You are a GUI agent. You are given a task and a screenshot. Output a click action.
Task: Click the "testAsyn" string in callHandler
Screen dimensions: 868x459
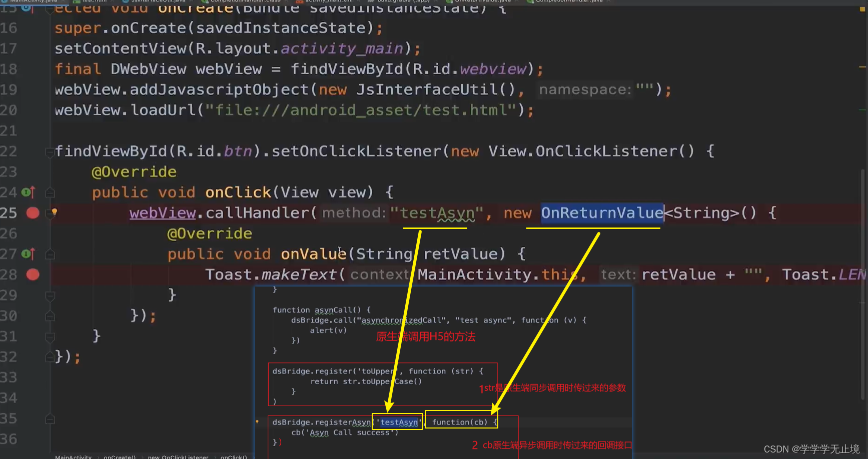436,213
